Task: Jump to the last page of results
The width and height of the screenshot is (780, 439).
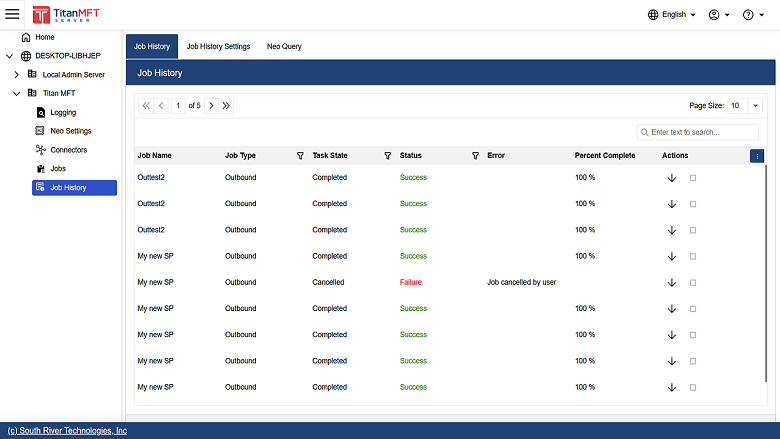Action: tap(226, 105)
